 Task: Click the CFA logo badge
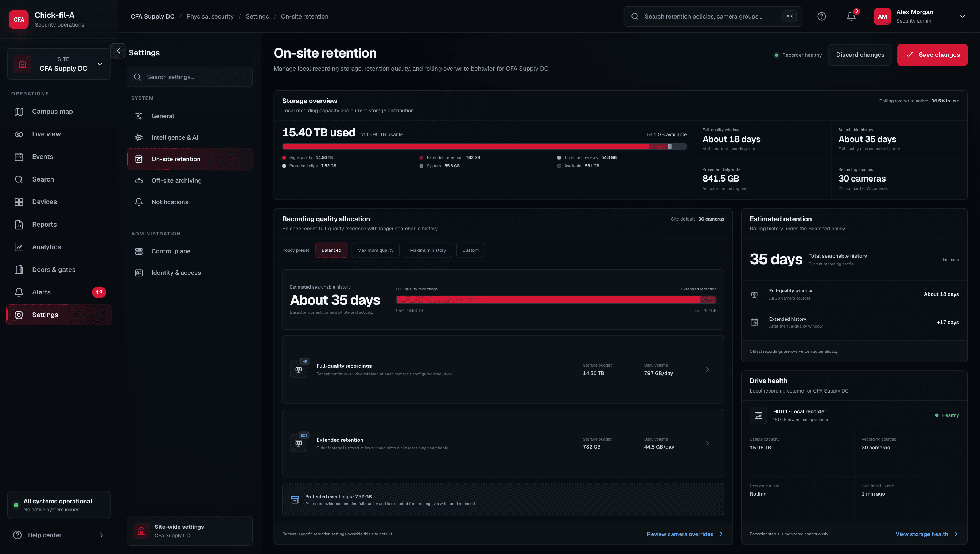[19, 19]
